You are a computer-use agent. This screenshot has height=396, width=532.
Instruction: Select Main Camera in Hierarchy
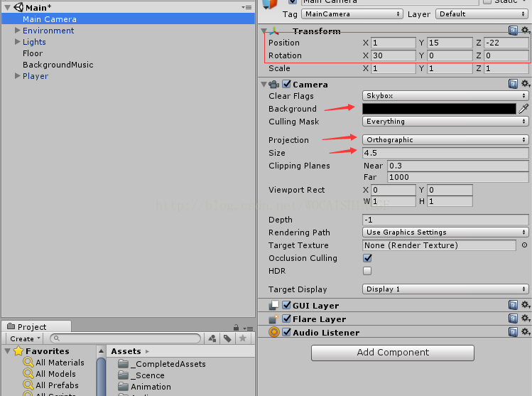tap(129, 19)
